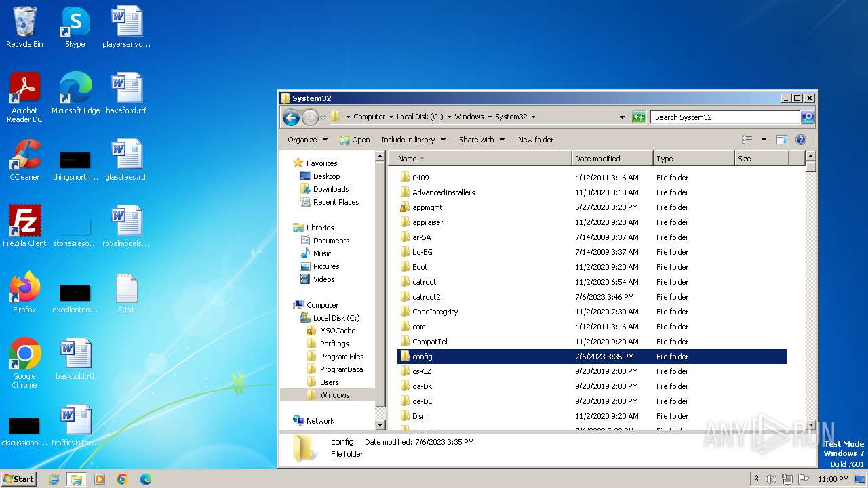868x488 pixels.
Task: Click the volume tray icon
Action: coord(770,479)
